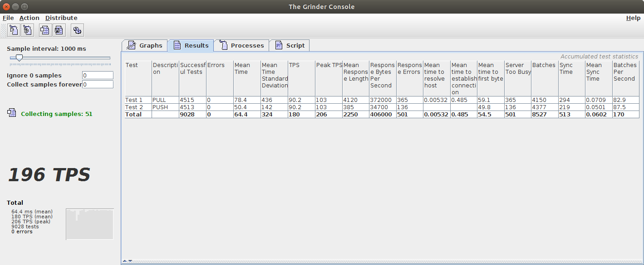Click Batches Per Second column header
The width and height of the screenshot is (644, 265).
[x=626, y=78]
